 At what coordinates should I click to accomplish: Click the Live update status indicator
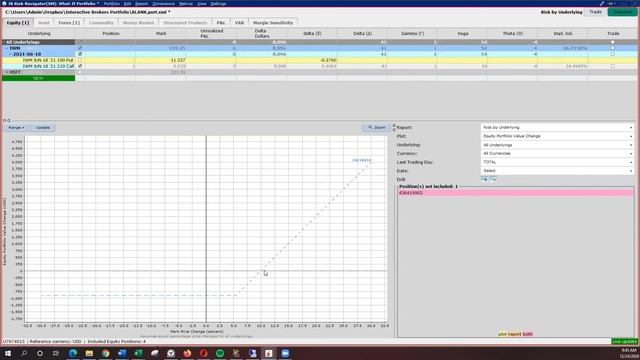(624, 341)
